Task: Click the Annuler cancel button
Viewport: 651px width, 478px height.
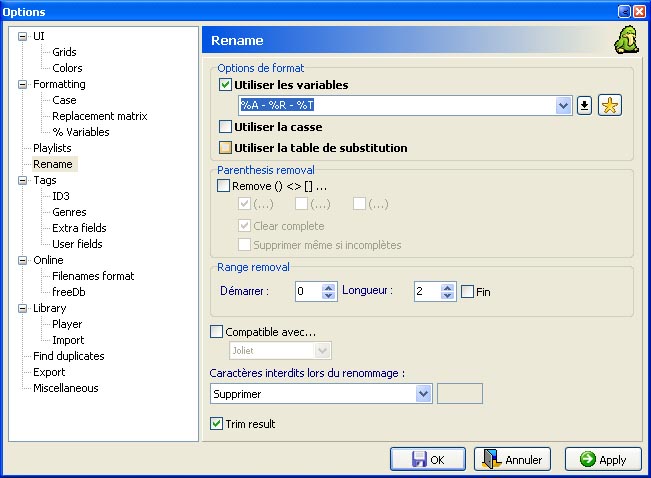Action: [x=510, y=459]
